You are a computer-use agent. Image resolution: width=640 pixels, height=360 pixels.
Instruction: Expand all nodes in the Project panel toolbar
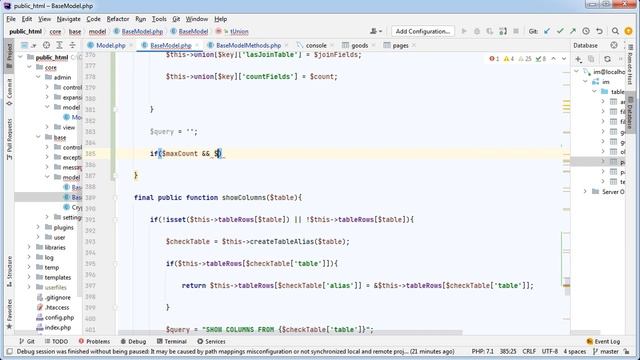click(x=60, y=45)
